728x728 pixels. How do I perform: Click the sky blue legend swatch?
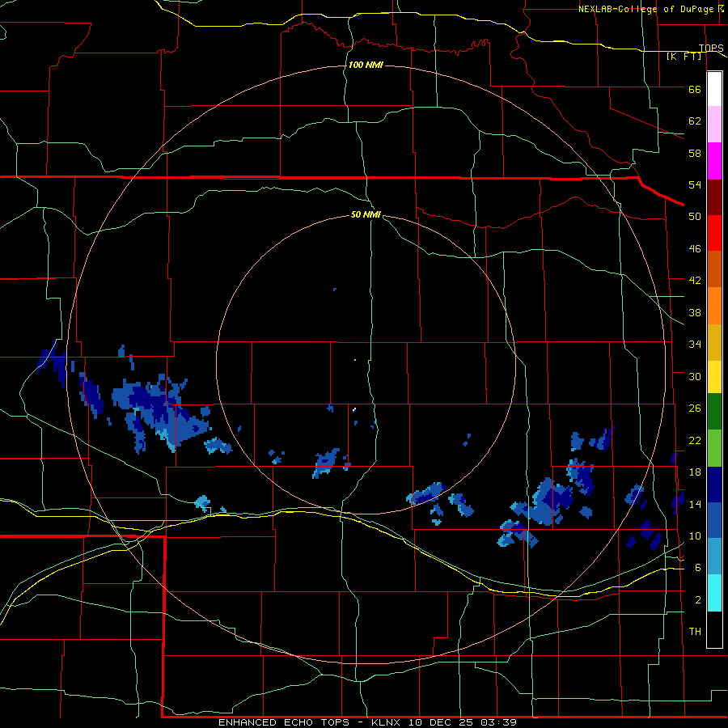tap(714, 557)
